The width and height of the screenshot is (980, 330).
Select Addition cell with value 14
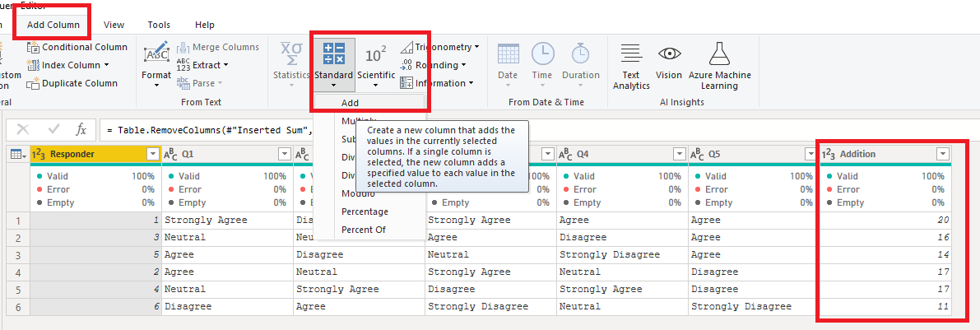[885, 255]
